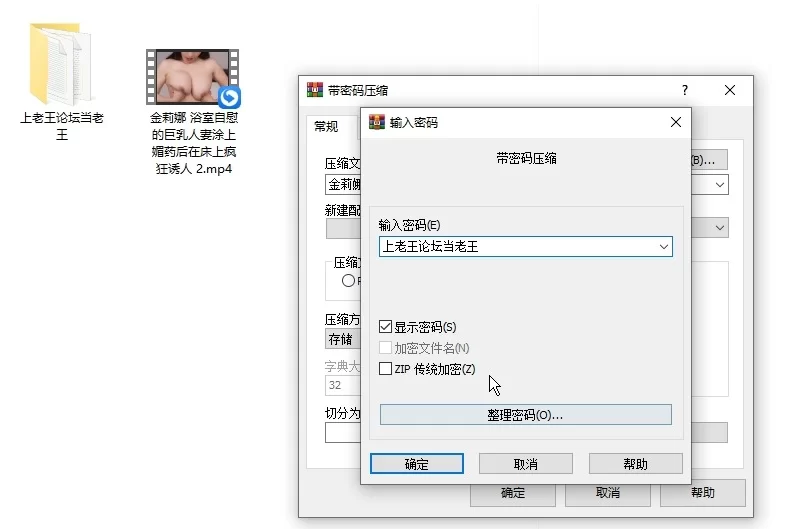Click 整理密码(O)... button

pyautogui.click(x=525, y=415)
